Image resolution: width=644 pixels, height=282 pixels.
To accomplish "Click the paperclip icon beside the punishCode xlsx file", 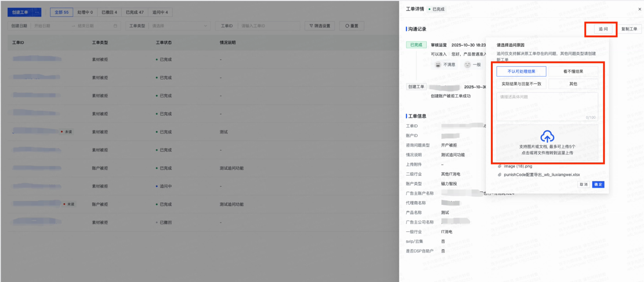I will click(x=500, y=174).
